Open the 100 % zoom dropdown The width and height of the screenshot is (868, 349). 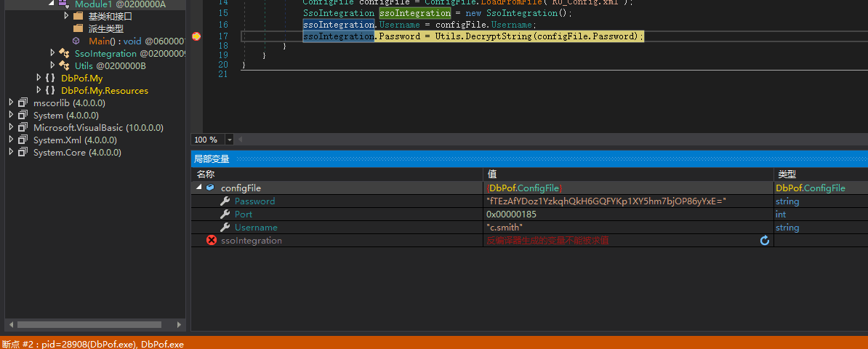[x=230, y=140]
